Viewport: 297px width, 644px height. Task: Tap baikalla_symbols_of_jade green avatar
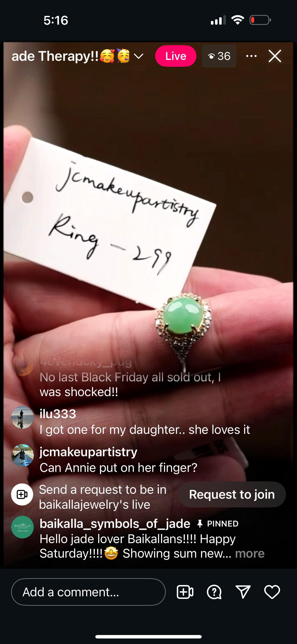23,527
